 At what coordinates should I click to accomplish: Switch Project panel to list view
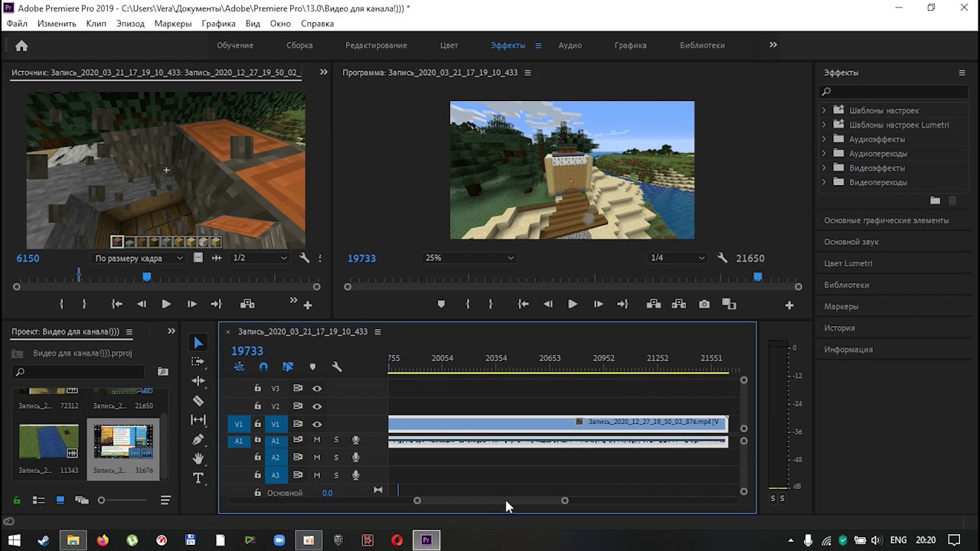click(38, 500)
